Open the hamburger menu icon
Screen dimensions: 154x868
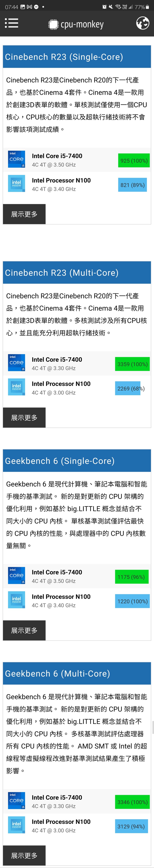[11, 23]
